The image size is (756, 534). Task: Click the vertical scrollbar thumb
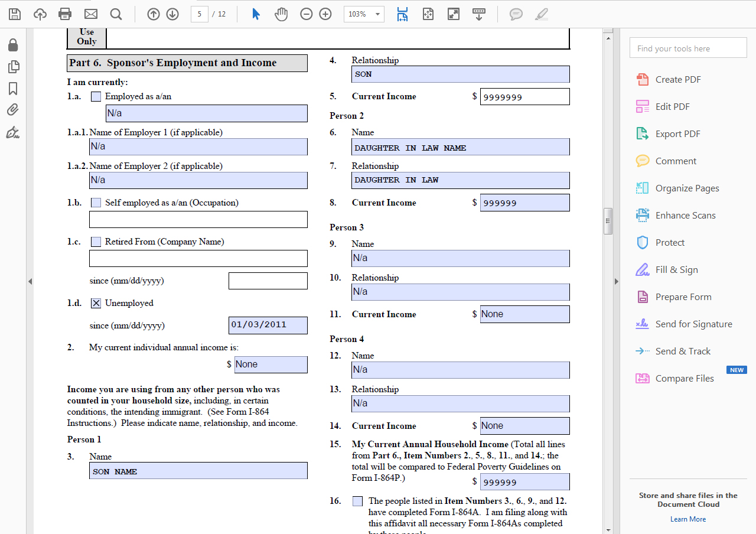[608, 221]
